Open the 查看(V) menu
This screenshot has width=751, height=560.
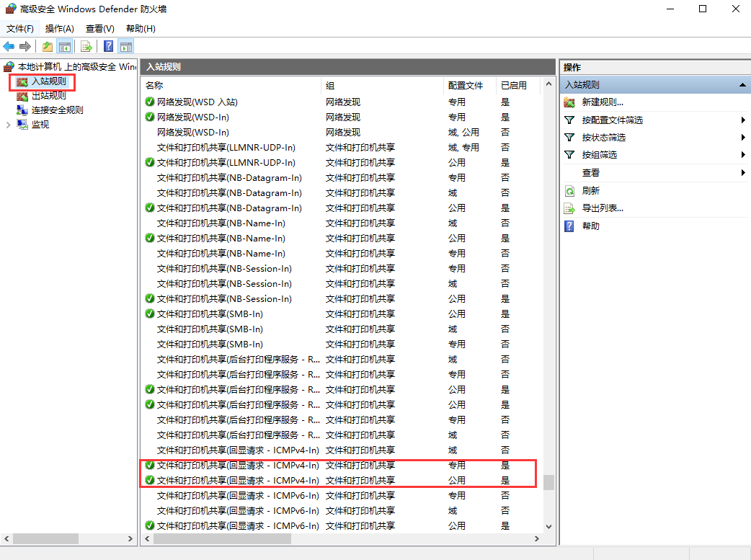(x=99, y=29)
